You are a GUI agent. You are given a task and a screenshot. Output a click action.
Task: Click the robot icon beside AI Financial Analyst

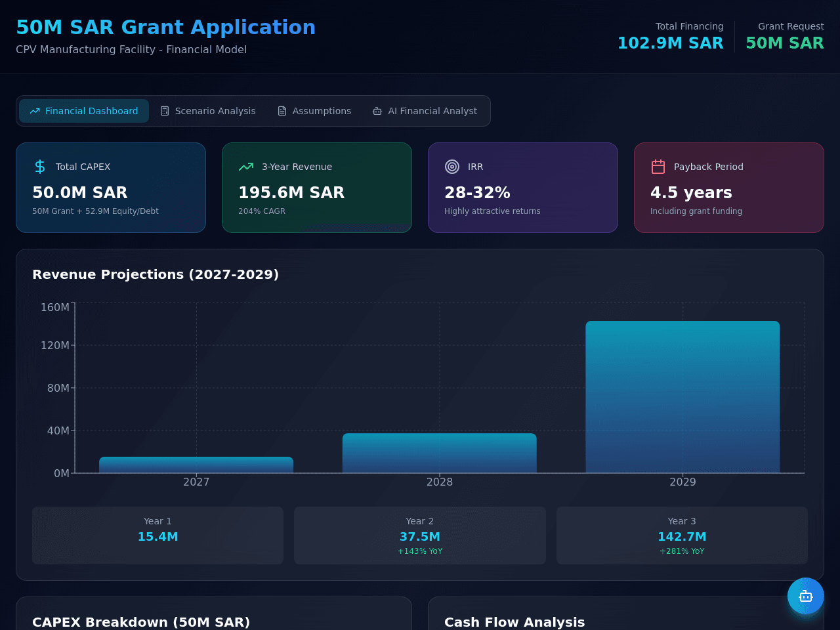(377, 111)
